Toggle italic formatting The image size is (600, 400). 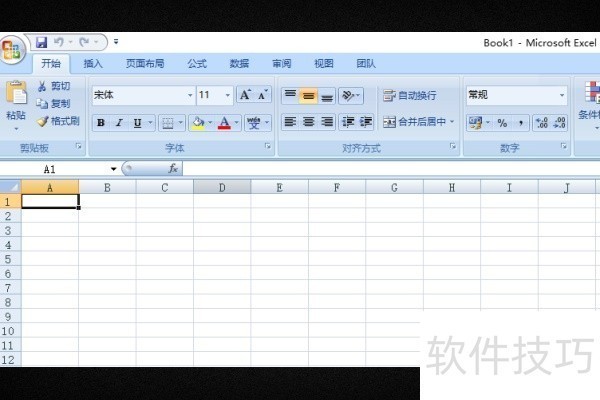point(119,123)
